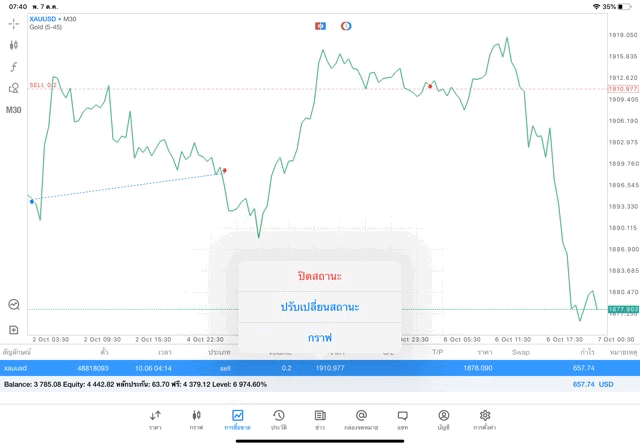Open the objects and shapes tool
This screenshot has height=447, width=640.
click(14, 88)
